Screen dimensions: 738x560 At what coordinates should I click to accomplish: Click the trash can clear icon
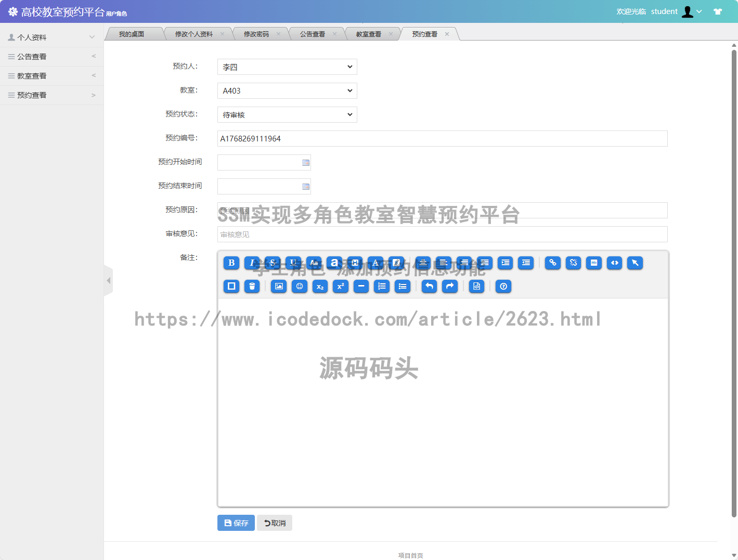coord(252,286)
